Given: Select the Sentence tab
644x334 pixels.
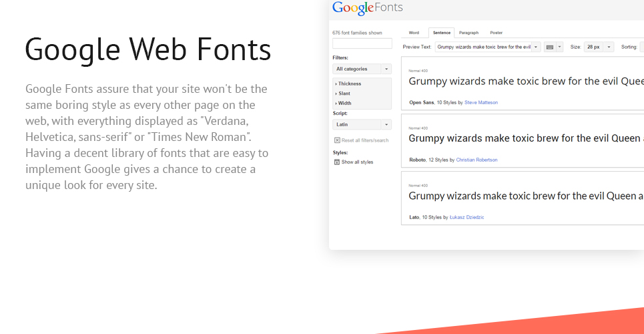Looking at the screenshot, I should (x=442, y=33).
